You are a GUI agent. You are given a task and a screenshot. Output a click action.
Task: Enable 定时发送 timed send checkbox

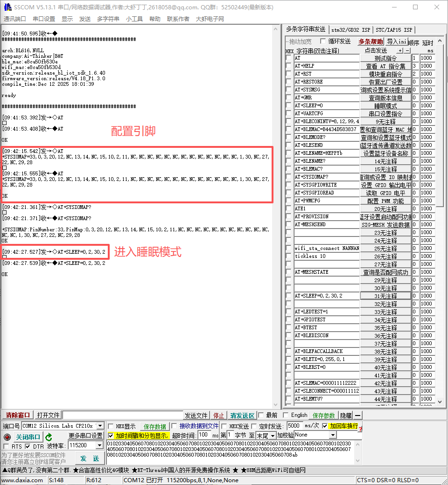254,426
